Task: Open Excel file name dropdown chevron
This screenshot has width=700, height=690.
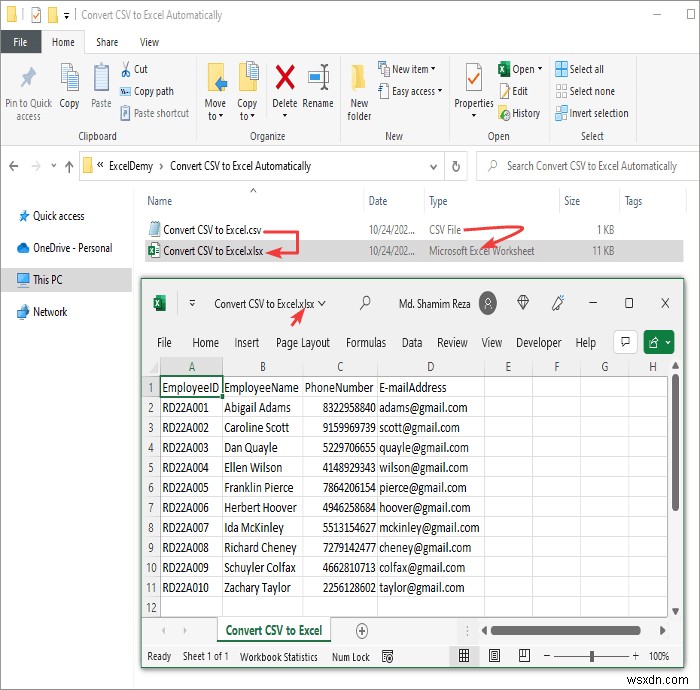Action: pos(322,303)
